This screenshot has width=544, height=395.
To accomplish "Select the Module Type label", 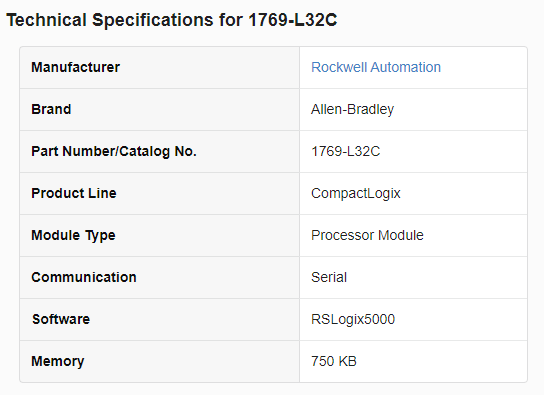I will pos(73,235).
